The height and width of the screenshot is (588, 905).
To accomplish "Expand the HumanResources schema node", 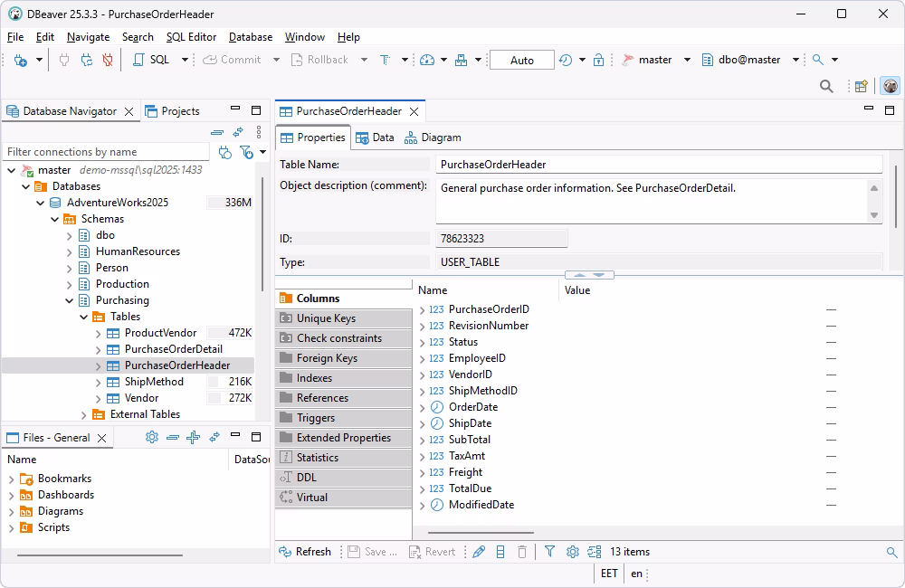I will pyautogui.click(x=70, y=251).
